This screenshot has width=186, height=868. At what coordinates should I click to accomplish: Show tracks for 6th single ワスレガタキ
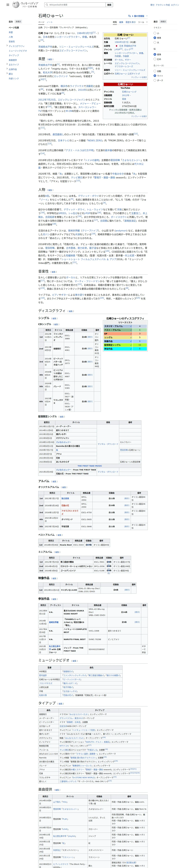point(90,402)
